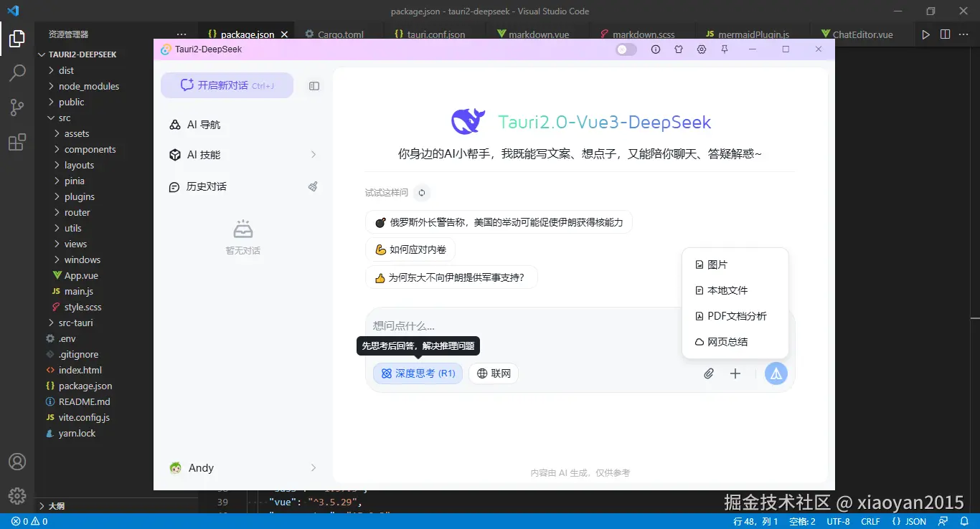Screen dimensions: 980x529
Task: Click the paperclip attachment icon
Action: 709,373
